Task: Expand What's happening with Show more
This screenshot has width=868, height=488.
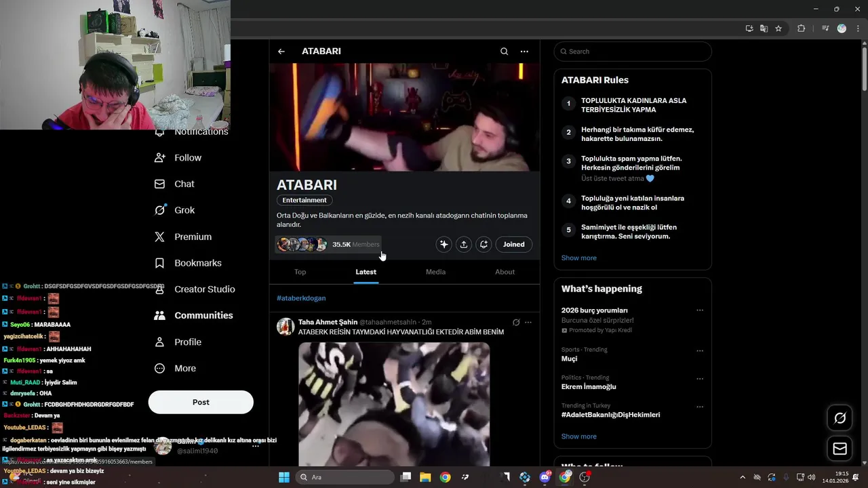Action: [579, 436]
